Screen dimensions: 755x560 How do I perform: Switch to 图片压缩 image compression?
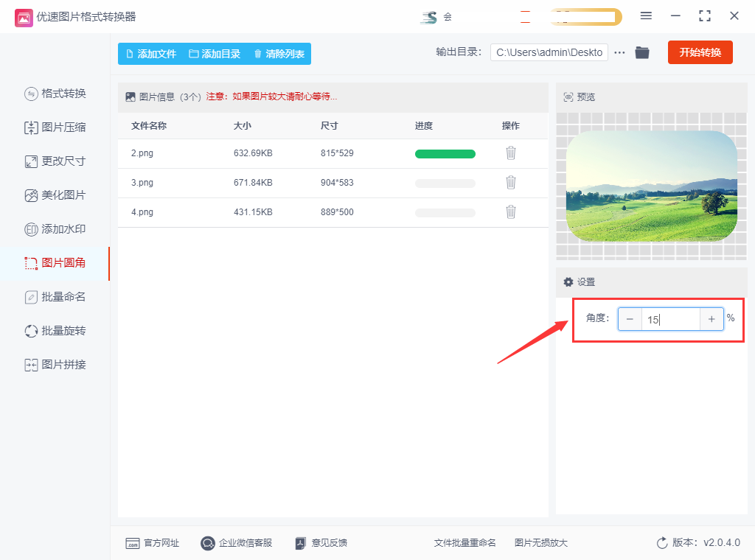tap(55, 127)
